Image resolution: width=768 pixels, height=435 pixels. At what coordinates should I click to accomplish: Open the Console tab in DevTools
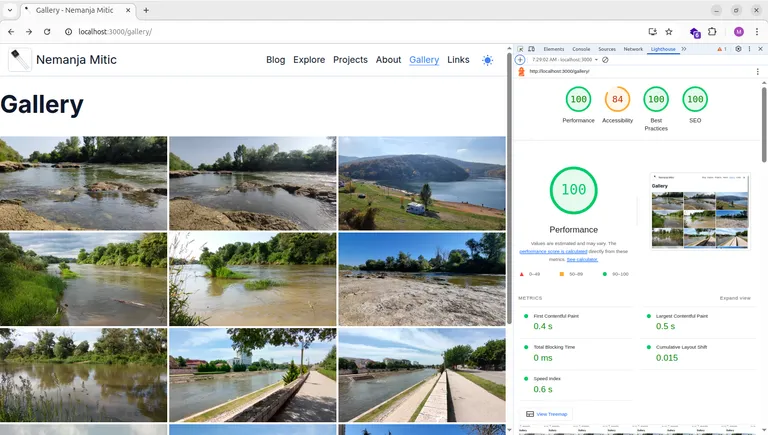tap(580, 49)
